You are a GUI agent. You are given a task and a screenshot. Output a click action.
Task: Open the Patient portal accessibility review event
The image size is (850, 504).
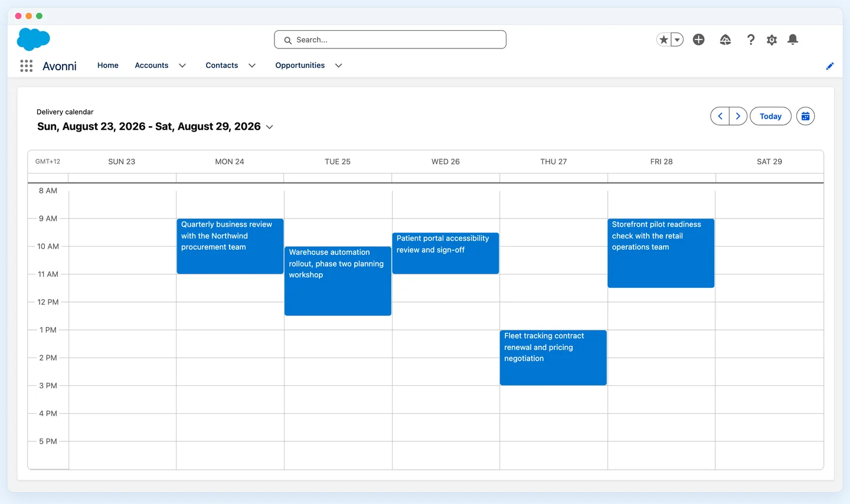[x=446, y=253]
